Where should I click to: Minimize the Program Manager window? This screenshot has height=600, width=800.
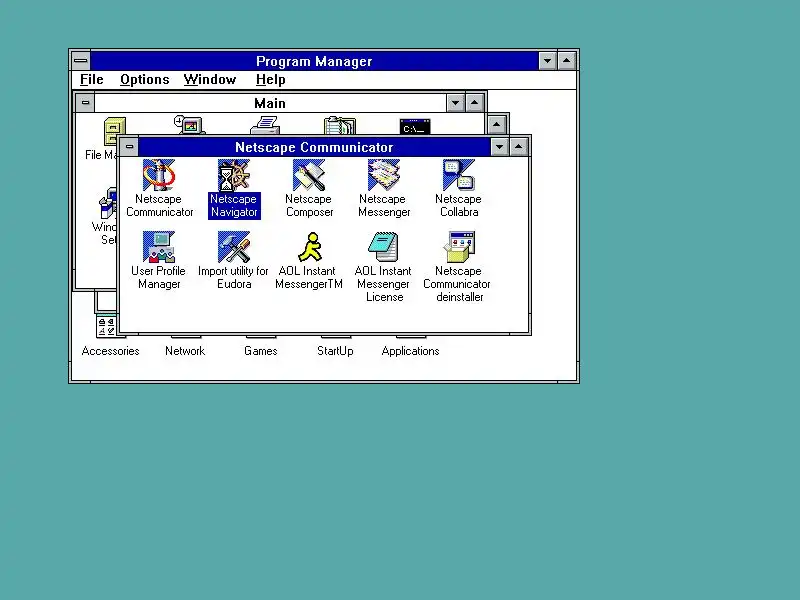click(x=547, y=61)
